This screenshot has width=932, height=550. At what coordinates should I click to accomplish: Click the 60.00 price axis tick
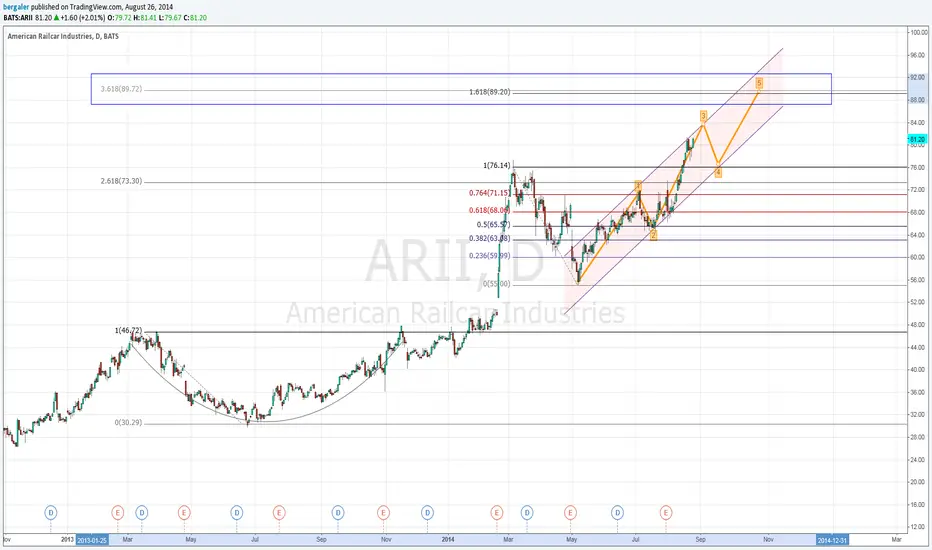coord(918,257)
